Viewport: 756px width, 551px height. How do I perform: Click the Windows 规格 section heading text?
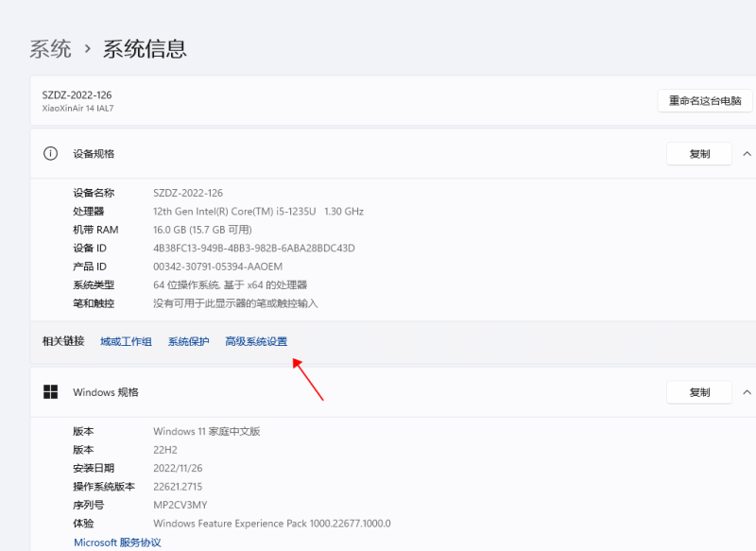pos(106,392)
